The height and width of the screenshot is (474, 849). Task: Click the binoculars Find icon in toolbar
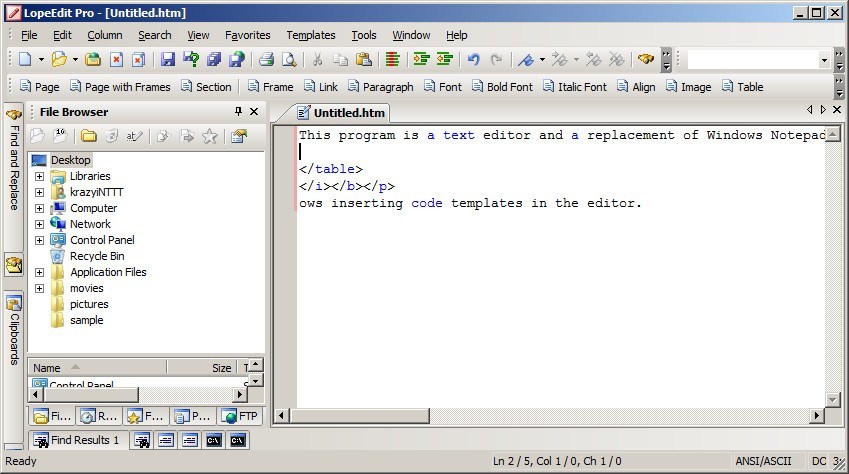pos(645,59)
